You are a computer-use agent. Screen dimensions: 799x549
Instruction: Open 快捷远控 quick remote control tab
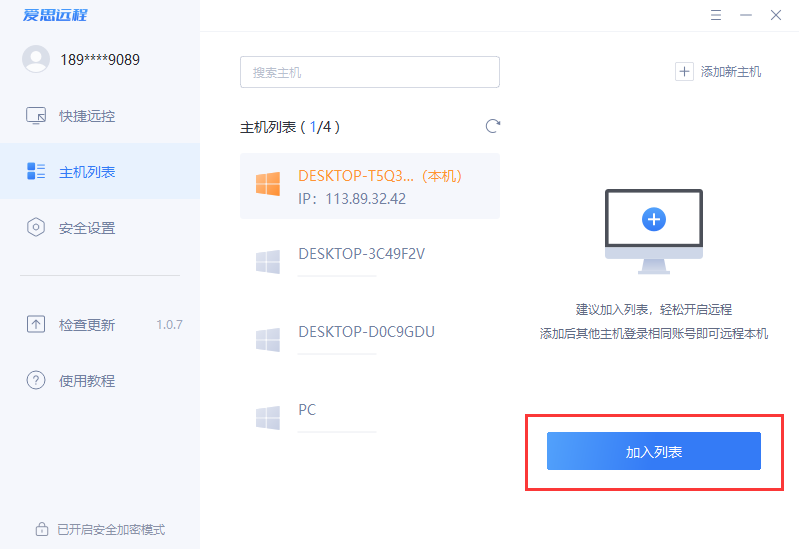coord(87,116)
